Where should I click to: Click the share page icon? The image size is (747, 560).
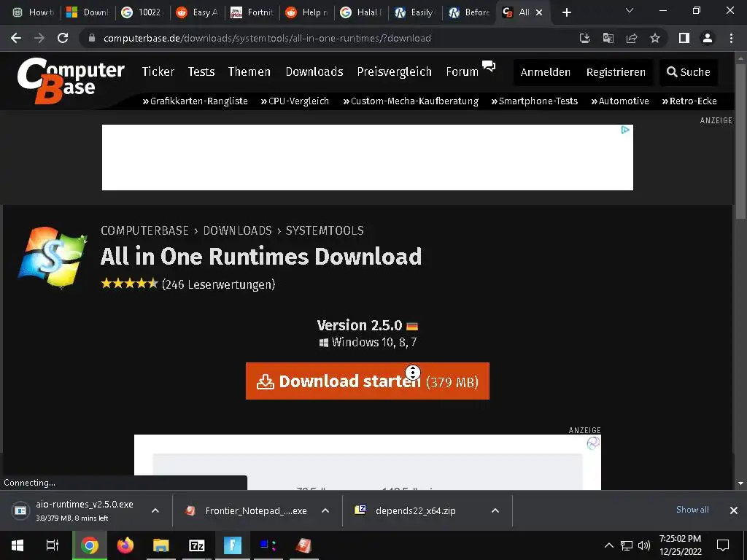click(x=632, y=38)
